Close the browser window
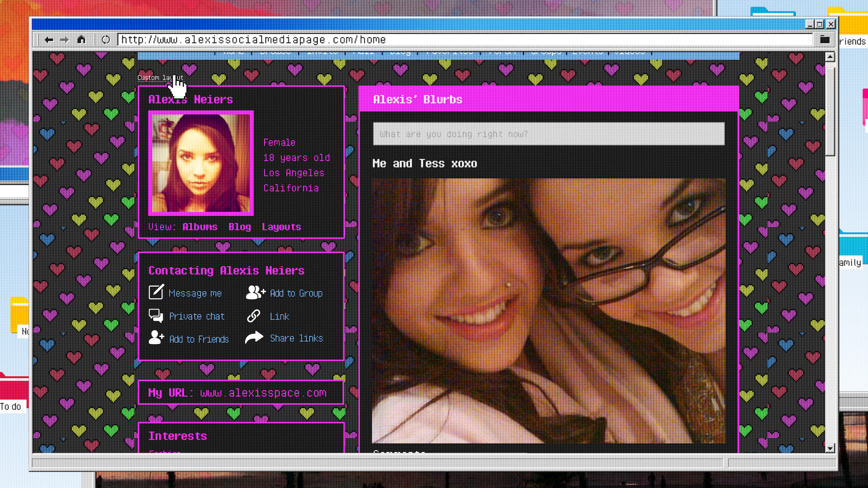868x488 pixels. pyautogui.click(x=831, y=24)
